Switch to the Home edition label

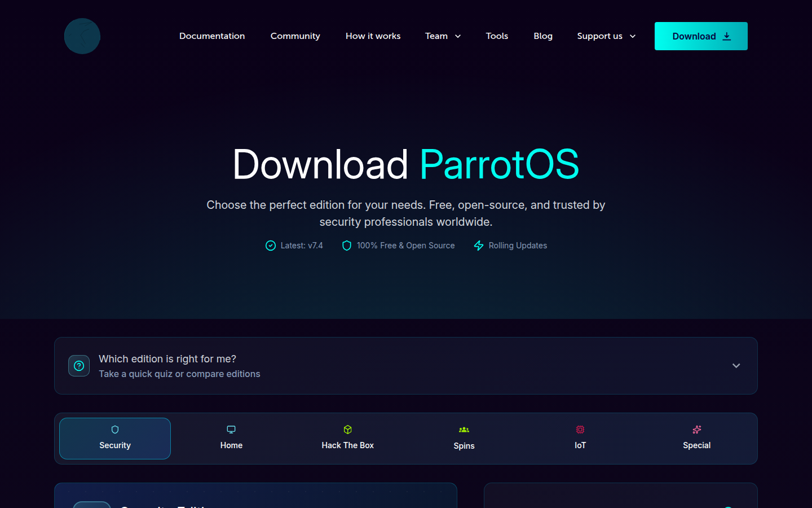231,445
